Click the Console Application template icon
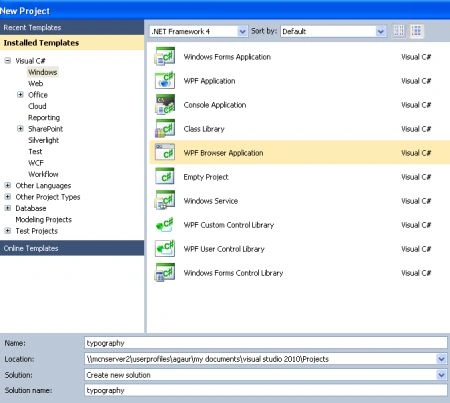 (165, 105)
